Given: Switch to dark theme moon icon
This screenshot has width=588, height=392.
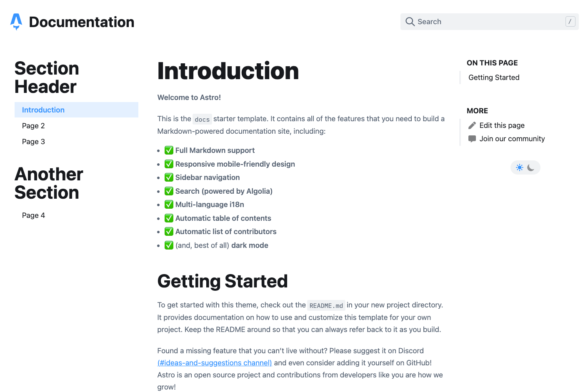Looking at the screenshot, I should point(531,167).
